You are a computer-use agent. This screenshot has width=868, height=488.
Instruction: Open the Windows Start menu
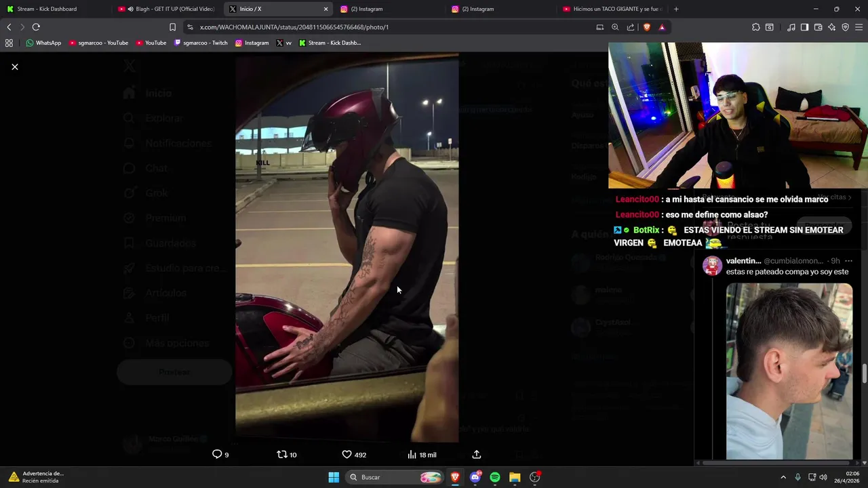tap(334, 477)
